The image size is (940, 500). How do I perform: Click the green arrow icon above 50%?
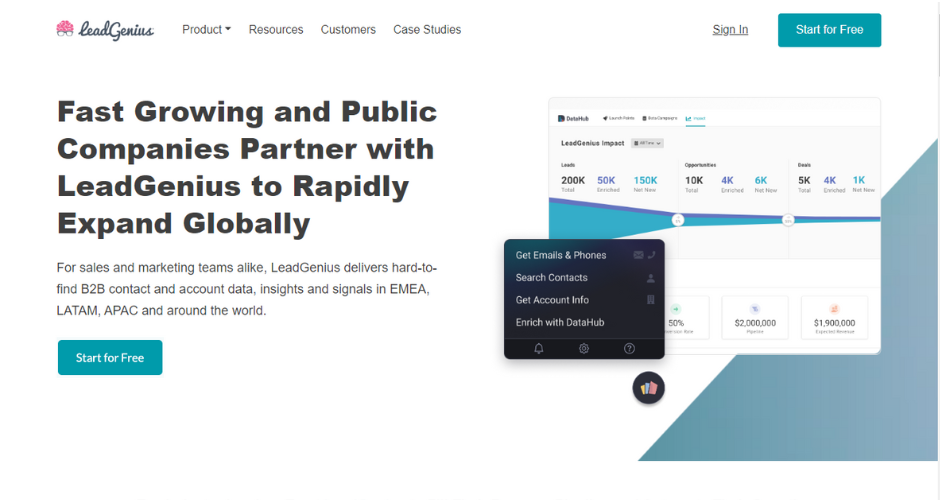676,309
